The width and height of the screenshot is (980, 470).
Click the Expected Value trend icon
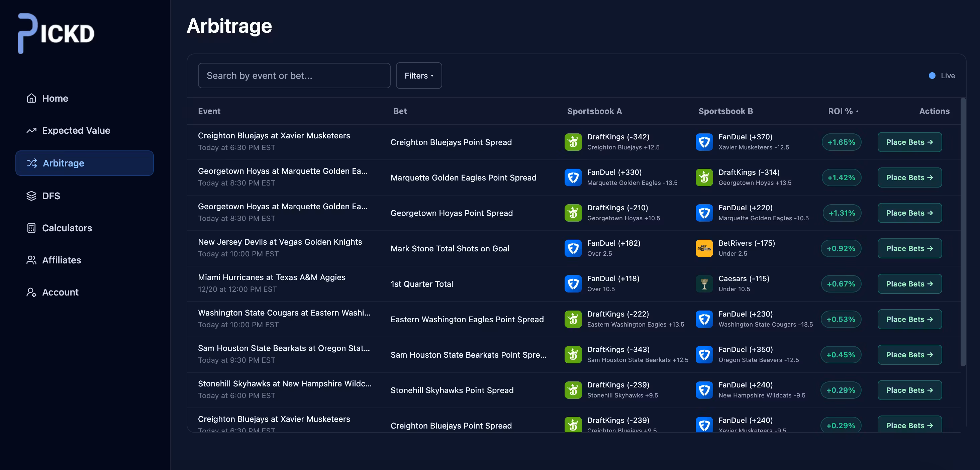31,130
